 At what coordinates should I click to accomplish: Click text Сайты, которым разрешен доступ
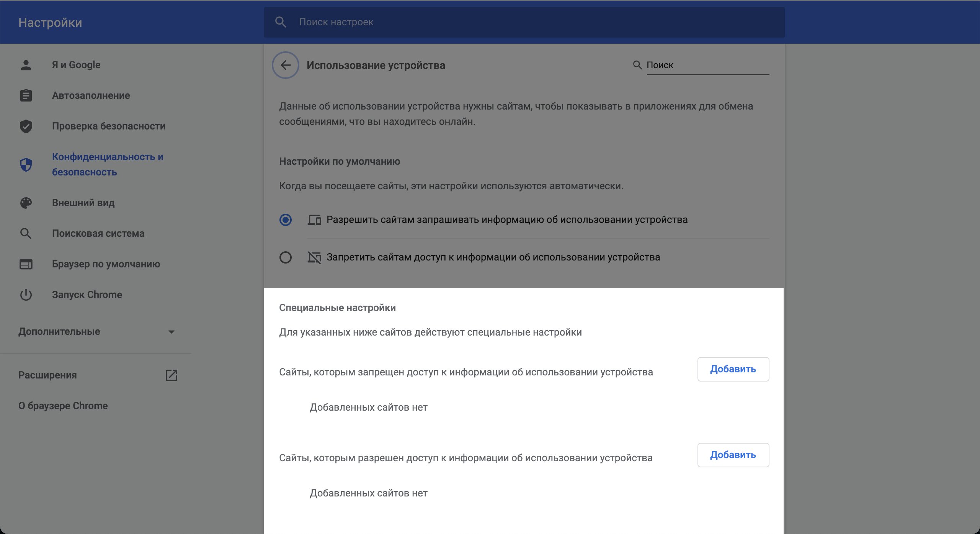tap(466, 458)
